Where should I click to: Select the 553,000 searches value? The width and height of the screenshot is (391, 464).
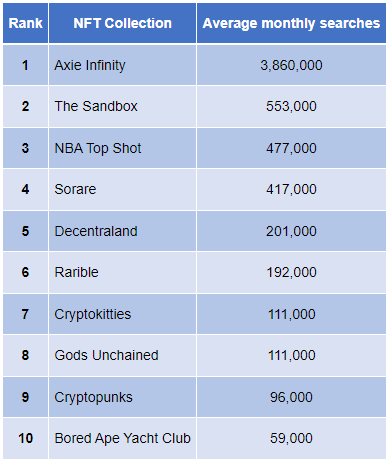pos(291,106)
